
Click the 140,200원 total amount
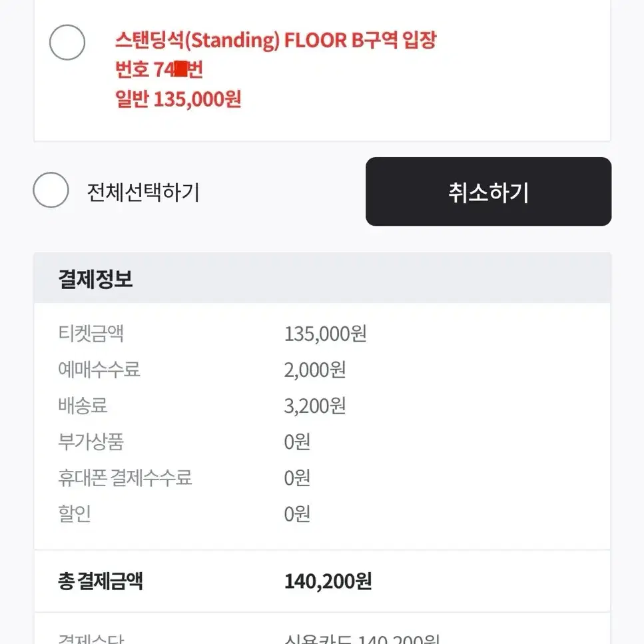(328, 581)
